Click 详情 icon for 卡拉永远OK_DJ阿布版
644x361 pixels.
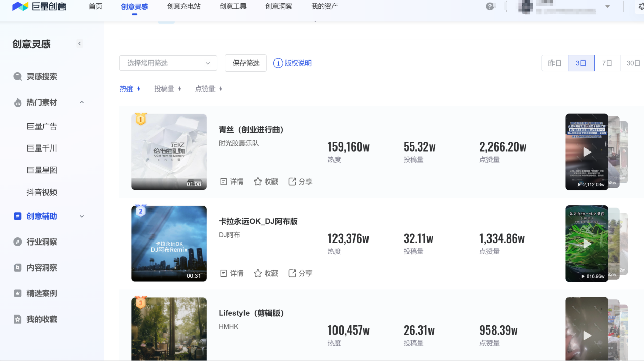point(223,273)
